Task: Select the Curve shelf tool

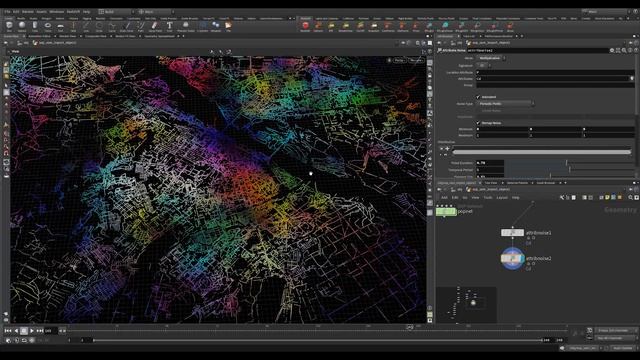Action: (112, 27)
